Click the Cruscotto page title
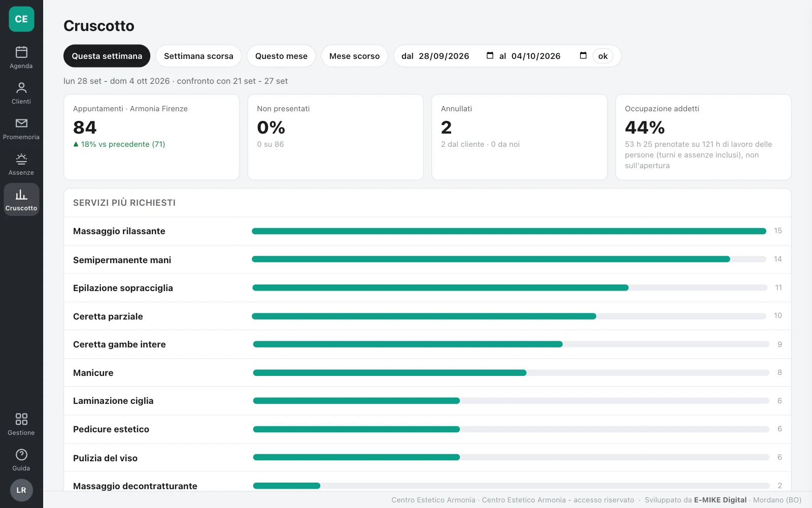812x508 pixels. [99, 26]
